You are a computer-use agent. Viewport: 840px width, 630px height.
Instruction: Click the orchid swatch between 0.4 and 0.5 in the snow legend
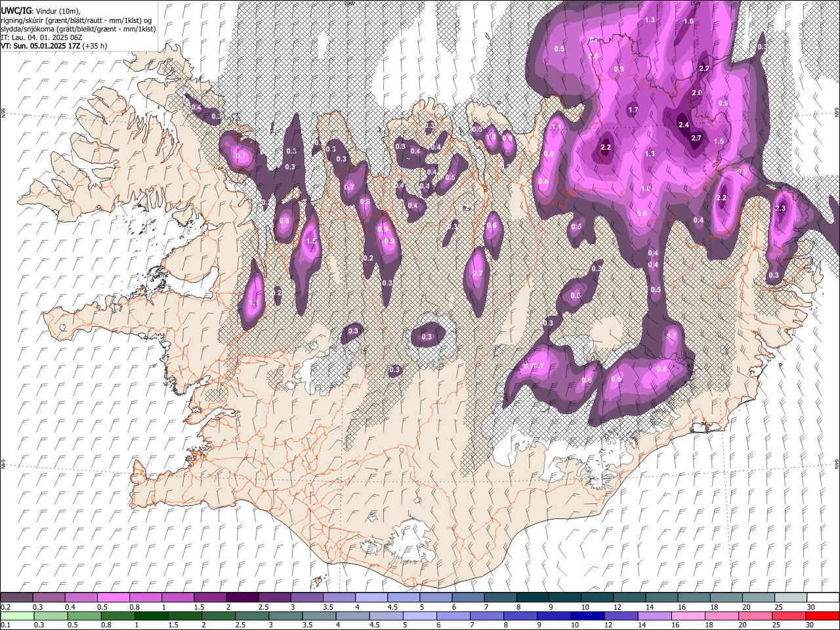(81, 598)
